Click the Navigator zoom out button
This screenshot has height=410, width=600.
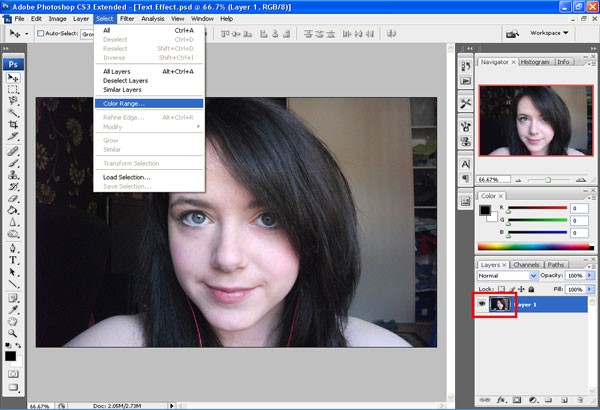coord(518,180)
